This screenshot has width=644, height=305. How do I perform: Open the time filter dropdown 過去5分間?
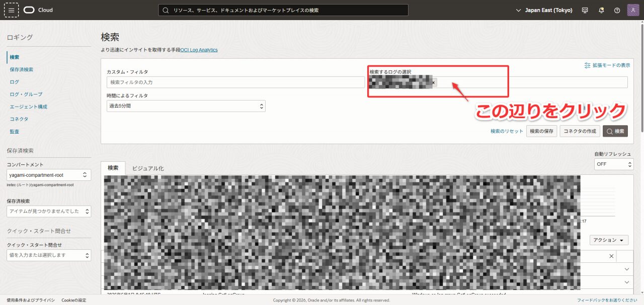click(x=186, y=106)
